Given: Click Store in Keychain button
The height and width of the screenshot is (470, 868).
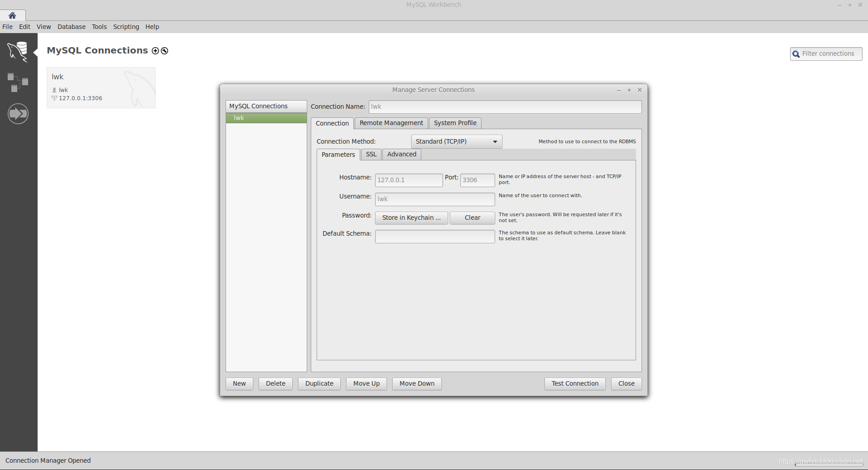Looking at the screenshot, I should pos(411,218).
